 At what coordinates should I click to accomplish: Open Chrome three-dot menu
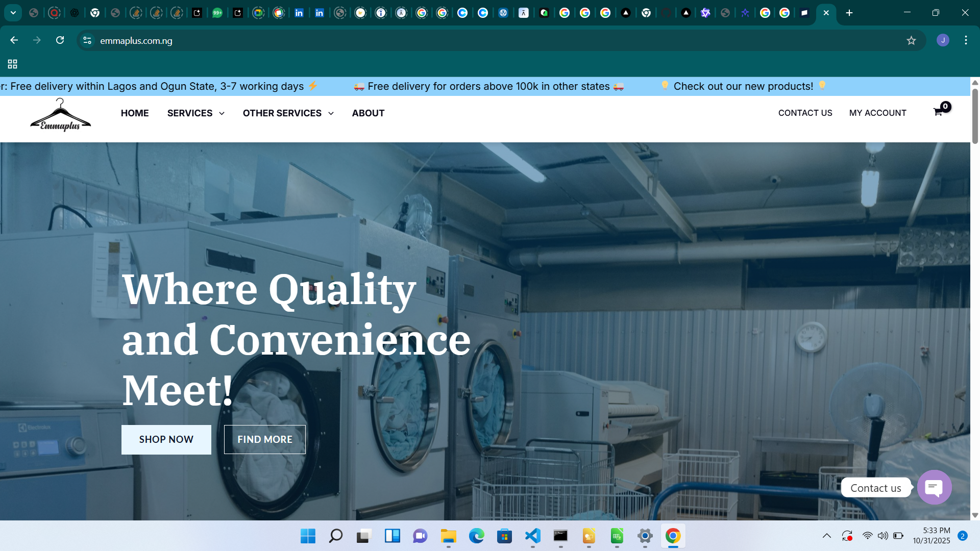(966, 40)
